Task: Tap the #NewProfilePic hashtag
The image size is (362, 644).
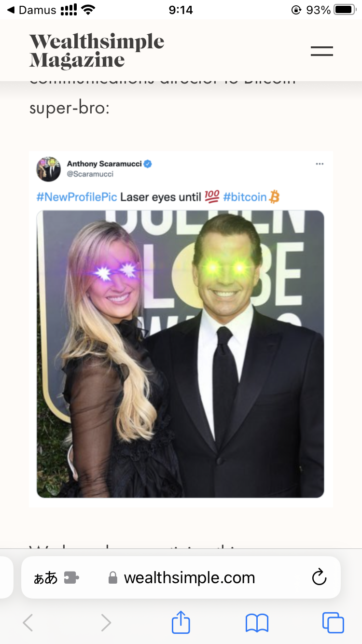Action: (x=77, y=197)
